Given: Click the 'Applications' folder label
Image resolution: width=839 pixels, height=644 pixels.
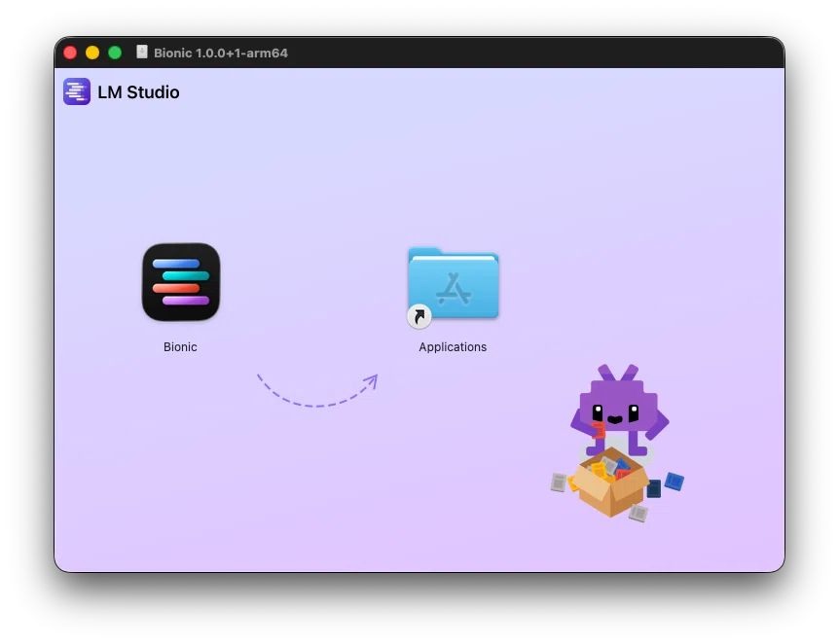Looking at the screenshot, I should click(x=453, y=347).
